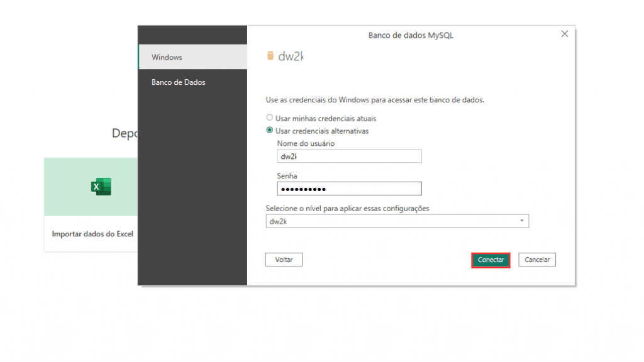Click the Excel icon on the import card

(x=101, y=187)
